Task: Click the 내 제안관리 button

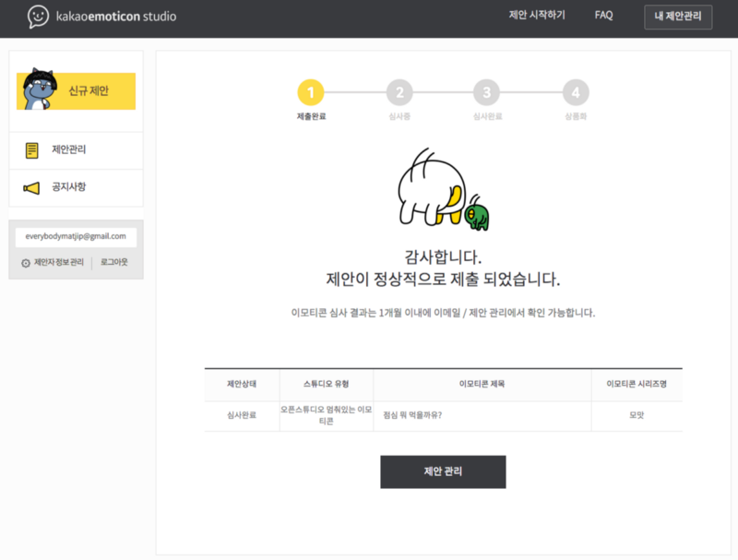Action: point(678,17)
